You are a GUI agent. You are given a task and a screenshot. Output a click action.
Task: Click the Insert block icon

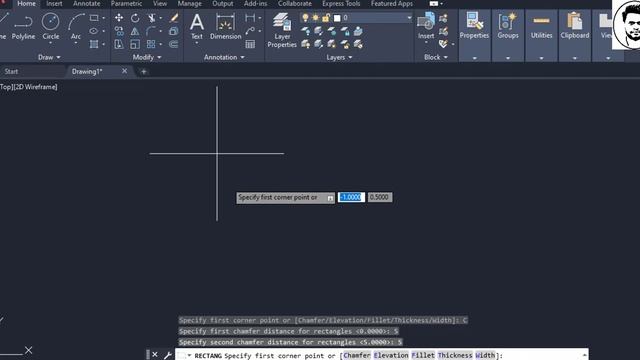[x=426, y=25]
